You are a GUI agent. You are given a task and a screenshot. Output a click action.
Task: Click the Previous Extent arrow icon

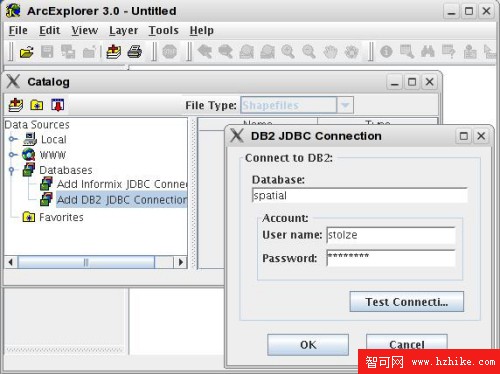(205, 52)
